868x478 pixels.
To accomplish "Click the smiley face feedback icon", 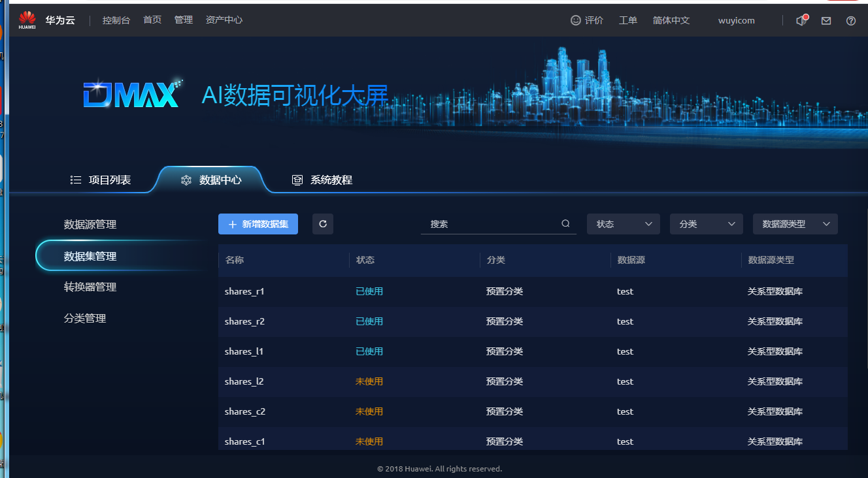I will 576,20.
